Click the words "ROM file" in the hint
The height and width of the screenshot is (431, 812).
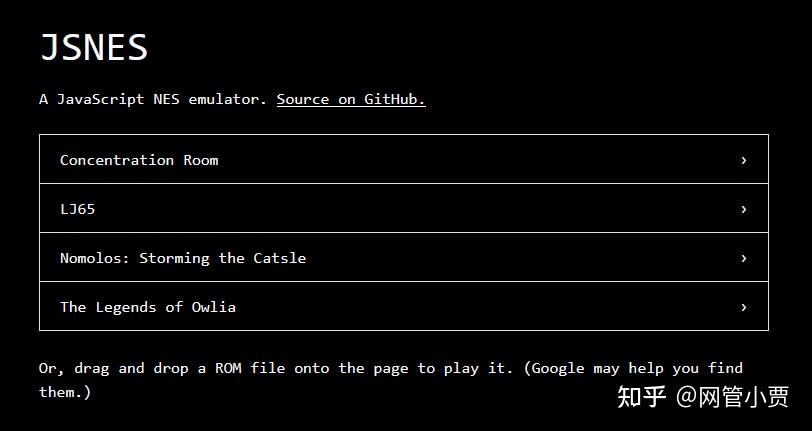click(x=249, y=368)
